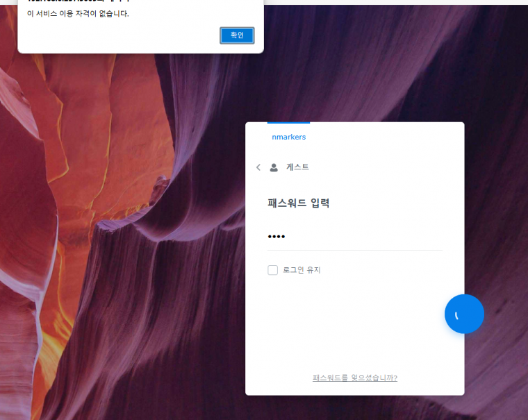Open the 패스워드를 잊으셨습니까? link

coord(355,378)
